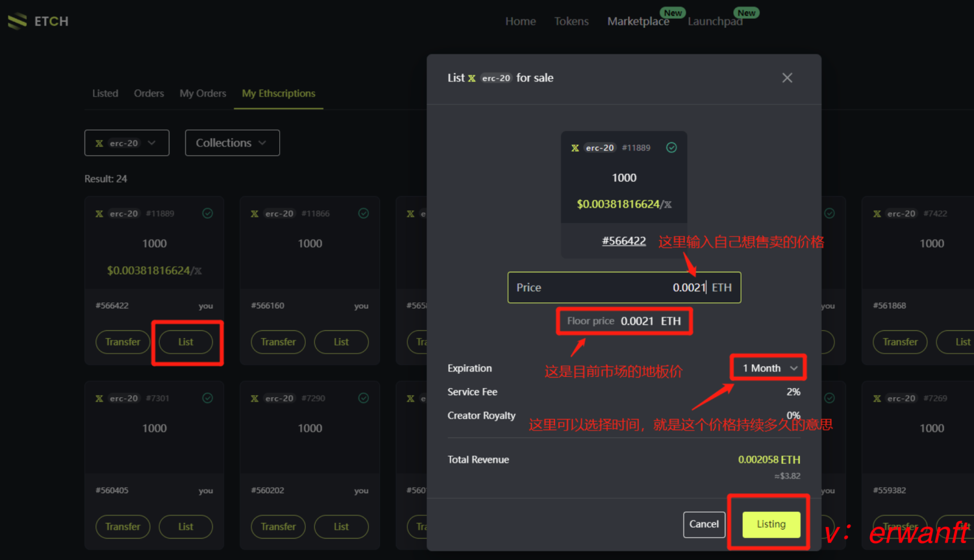
Task: Click verified check icon on card #7290
Action: pyautogui.click(x=364, y=398)
